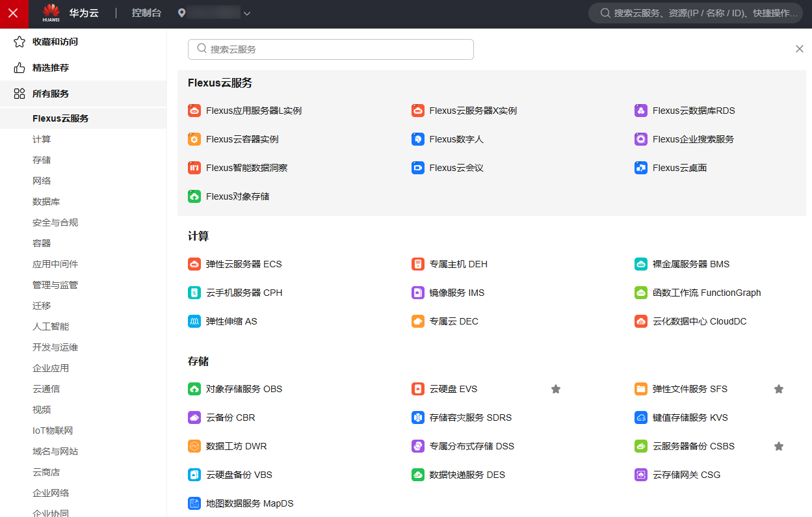Select the Flexus云服务 sidebar category
The height and width of the screenshot is (517, 812).
point(83,118)
